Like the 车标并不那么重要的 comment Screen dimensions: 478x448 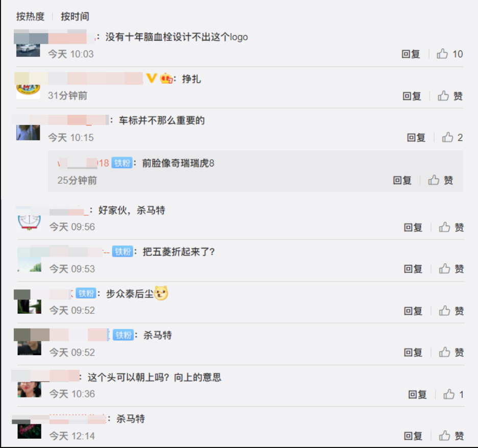pos(452,138)
